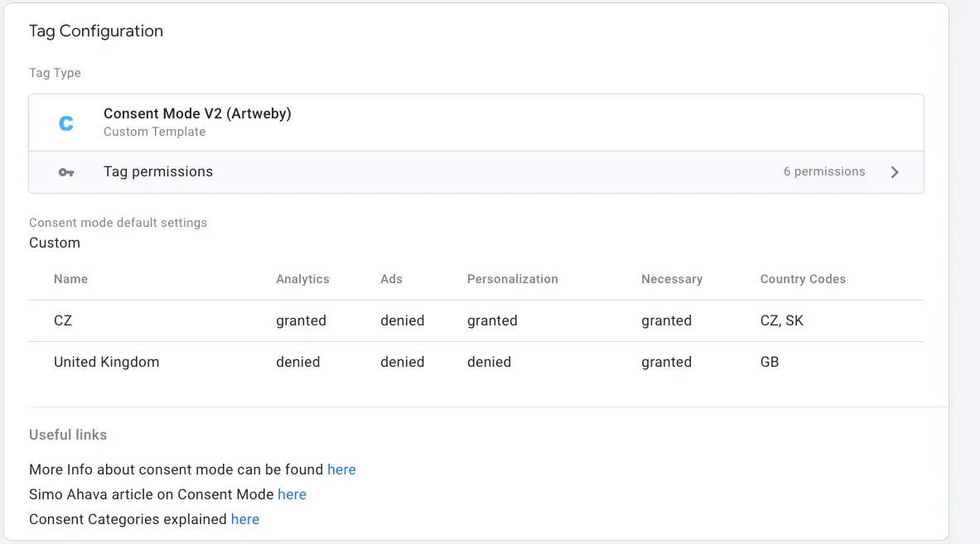Open the Consent Categories explained 'here' link

[x=245, y=520]
